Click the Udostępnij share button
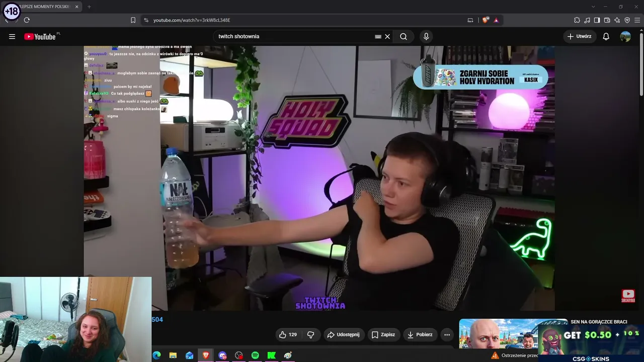Viewport: 644px width, 362px height. [343, 334]
